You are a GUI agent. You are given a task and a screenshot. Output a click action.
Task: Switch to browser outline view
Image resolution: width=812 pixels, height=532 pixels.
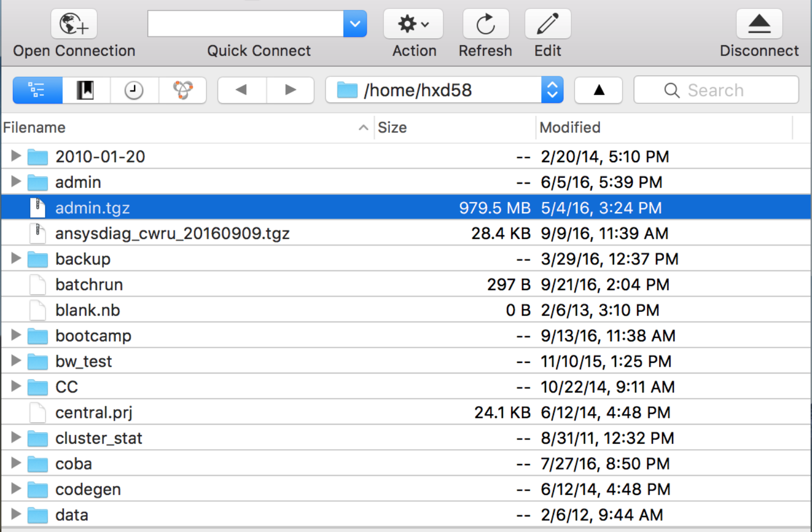pos(37,90)
